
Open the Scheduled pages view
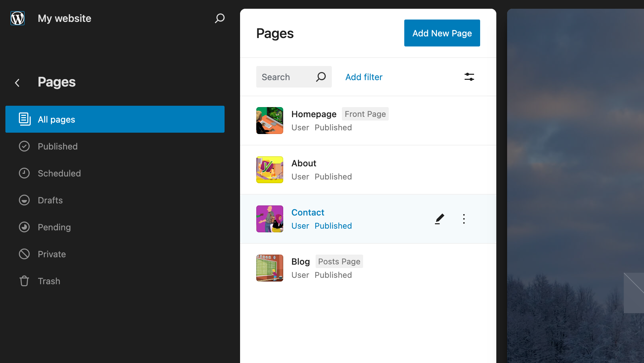[x=115, y=173]
